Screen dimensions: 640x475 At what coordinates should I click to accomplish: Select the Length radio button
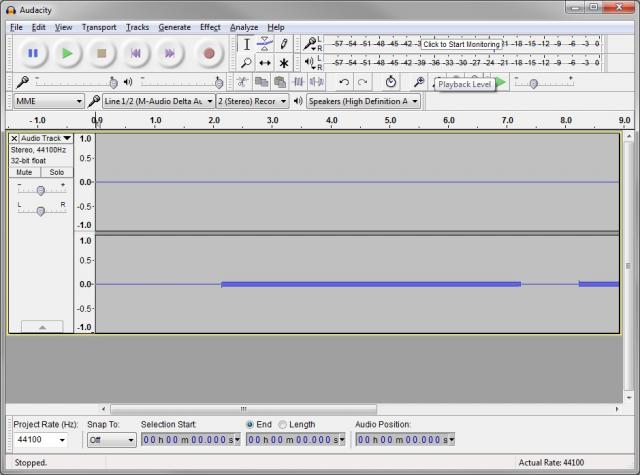point(282,424)
